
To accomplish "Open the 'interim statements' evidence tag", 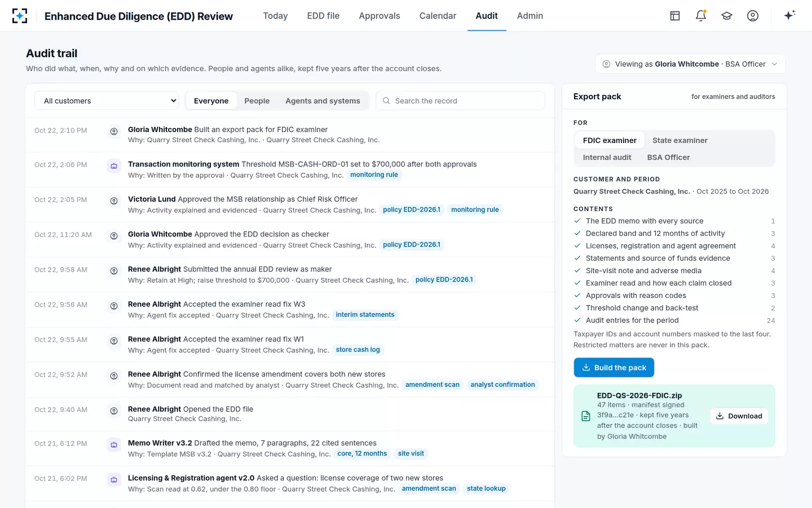I will [x=365, y=315].
